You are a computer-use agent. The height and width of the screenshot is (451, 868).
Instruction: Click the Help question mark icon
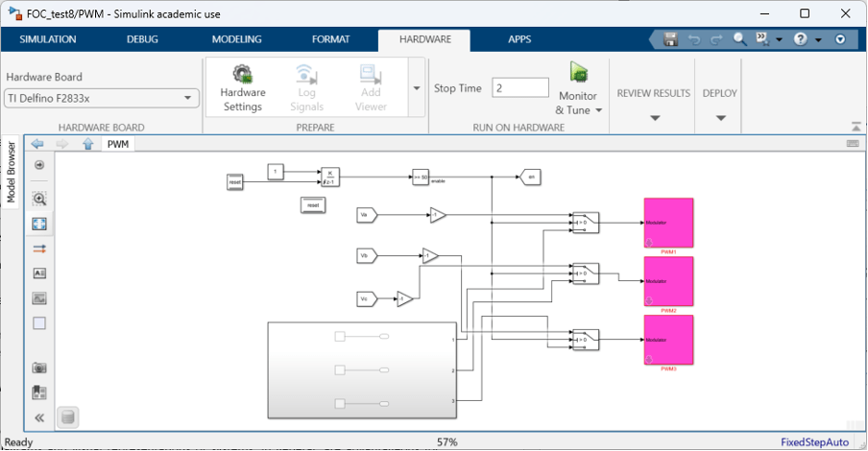[801, 39]
